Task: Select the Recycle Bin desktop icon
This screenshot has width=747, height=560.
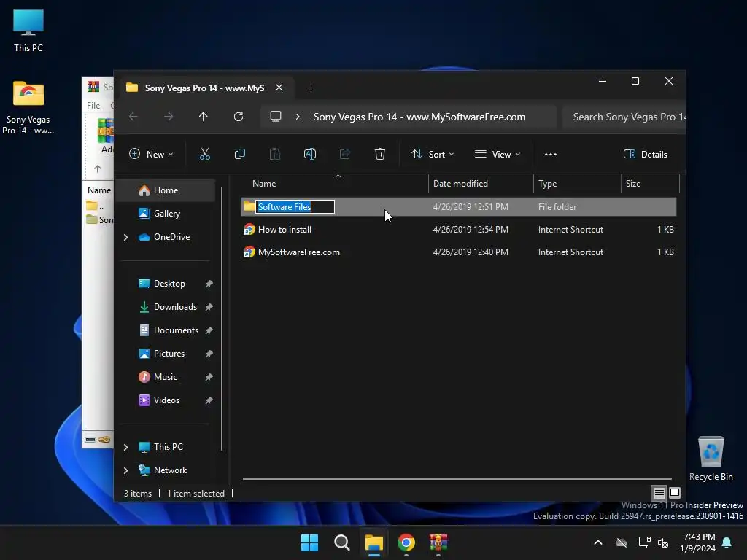Action: pos(711,459)
